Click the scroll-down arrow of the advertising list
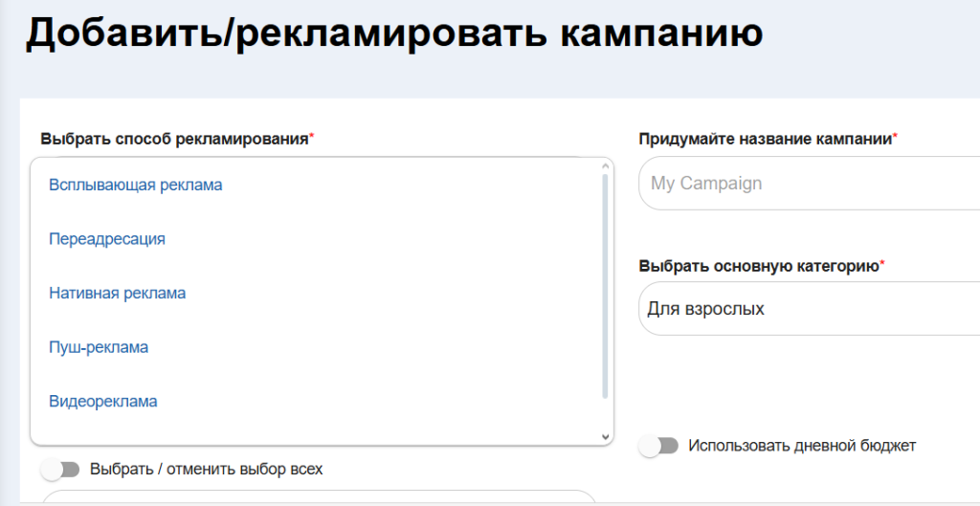The width and height of the screenshot is (980, 506). coord(605,436)
